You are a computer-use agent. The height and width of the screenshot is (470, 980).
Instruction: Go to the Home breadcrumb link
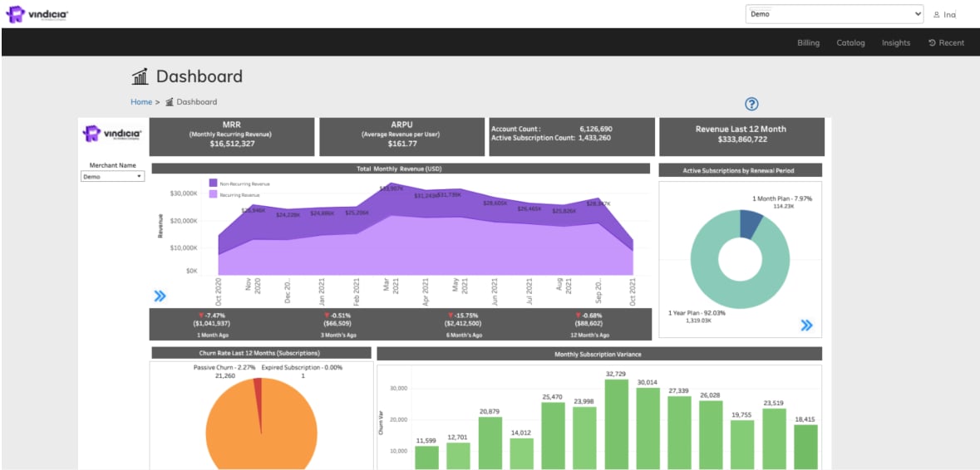click(x=141, y=102)
